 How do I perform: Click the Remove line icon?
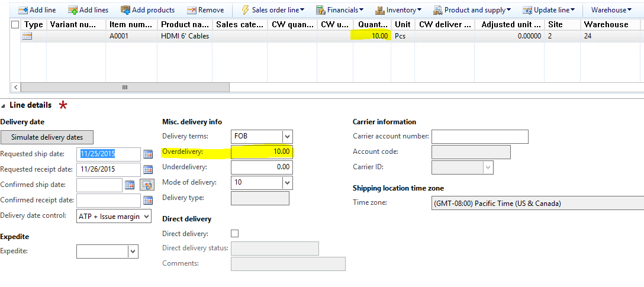pyautogui.click(x=192, y=10)
